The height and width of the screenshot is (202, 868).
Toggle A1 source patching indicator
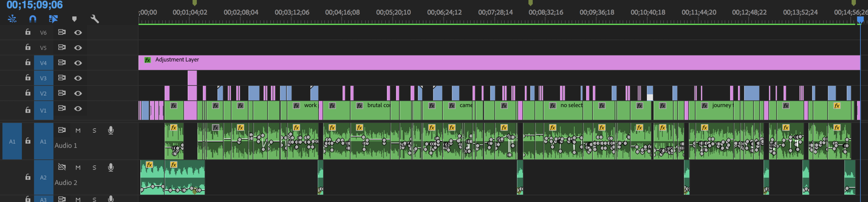pos(12,142)
